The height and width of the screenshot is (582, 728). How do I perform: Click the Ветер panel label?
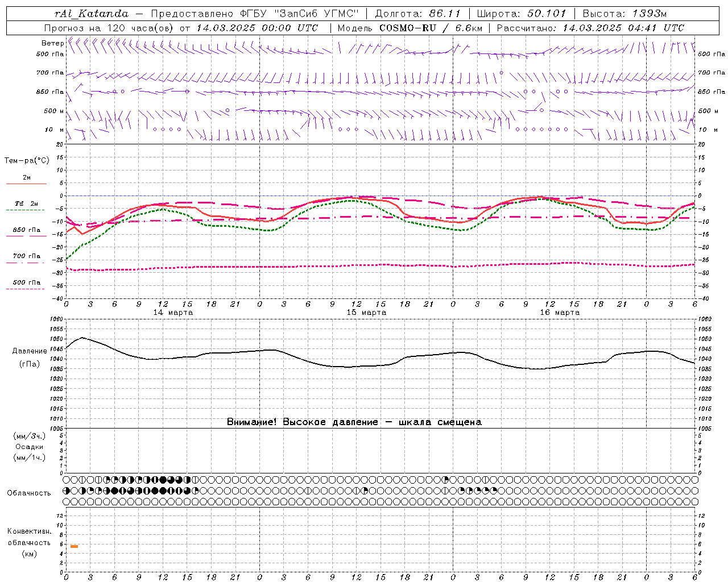[52, 43]
